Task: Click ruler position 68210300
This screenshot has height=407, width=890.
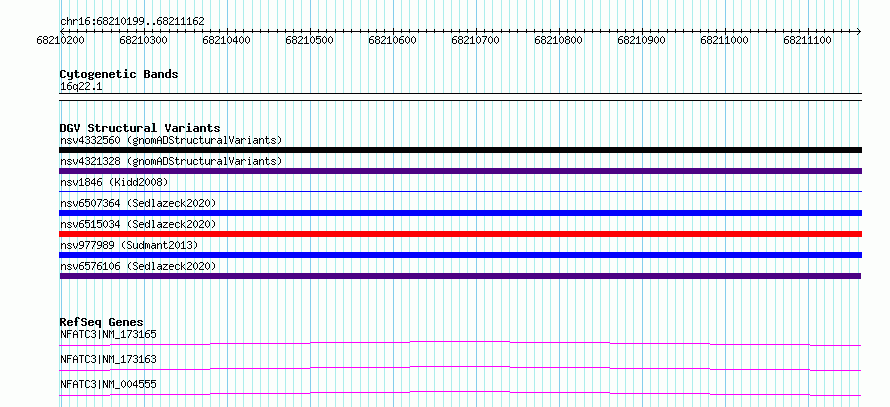Action: [x=144, y=40]
